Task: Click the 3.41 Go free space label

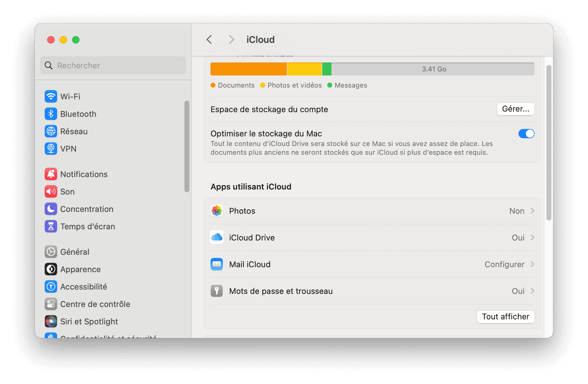Action: [x=434, y=69]
